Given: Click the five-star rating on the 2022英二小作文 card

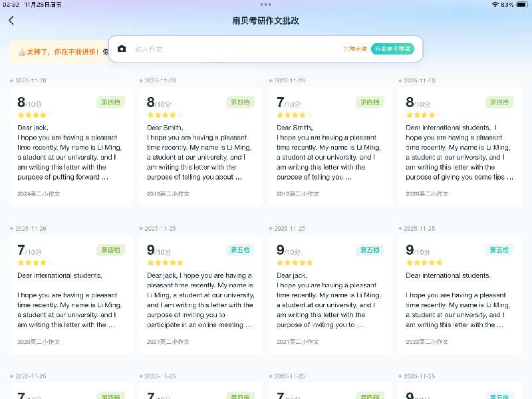Looking at the screenshot, I should [424, 263].
